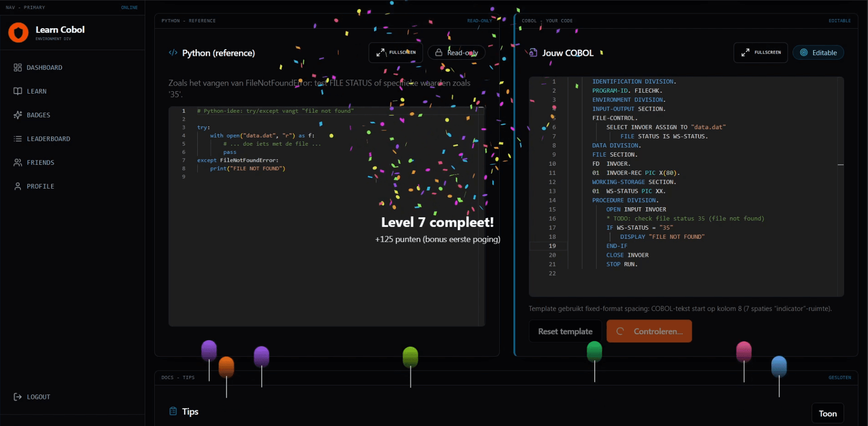Click the COBOL editor vertical scrollbar
This screenshot has width=868, height=426.
[840, 187]
